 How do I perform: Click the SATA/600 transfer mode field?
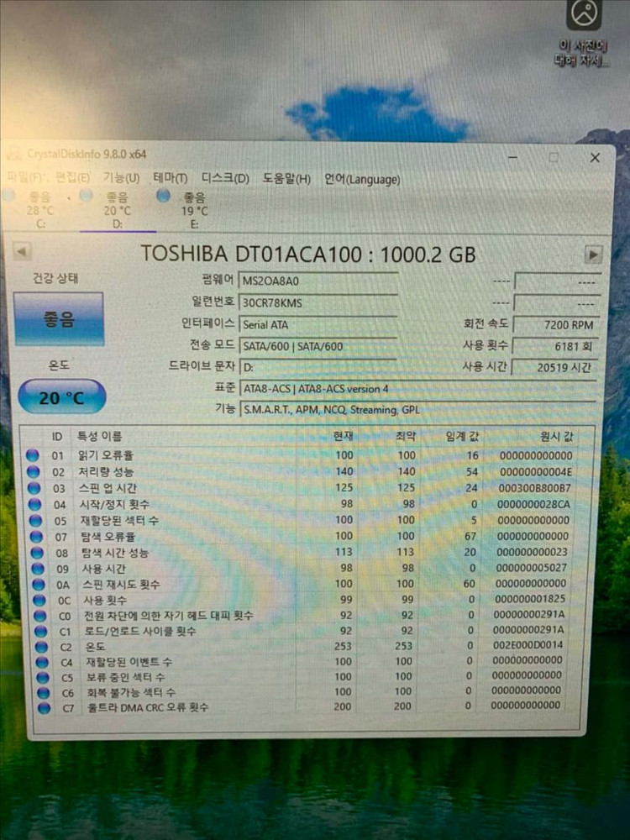pyautogui.click(x=318, y=346)
